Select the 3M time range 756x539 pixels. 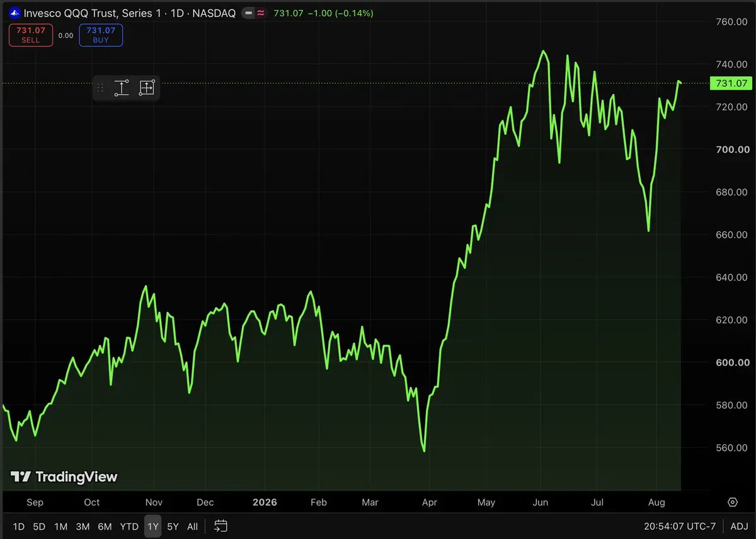pos(83,526)
